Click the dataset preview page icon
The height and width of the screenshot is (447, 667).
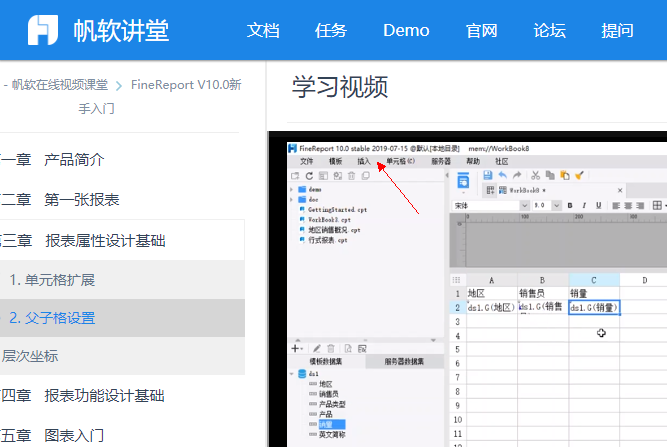[x=348, y=349]
